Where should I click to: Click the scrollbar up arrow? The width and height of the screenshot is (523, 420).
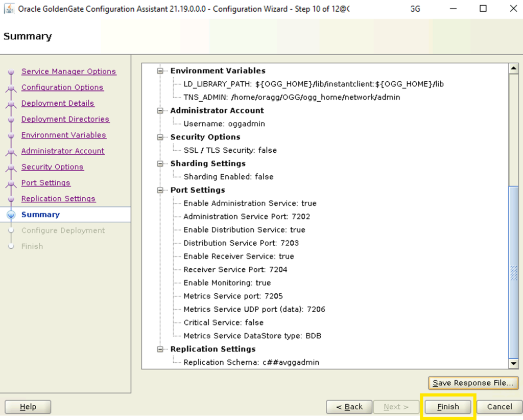[513, 68]
